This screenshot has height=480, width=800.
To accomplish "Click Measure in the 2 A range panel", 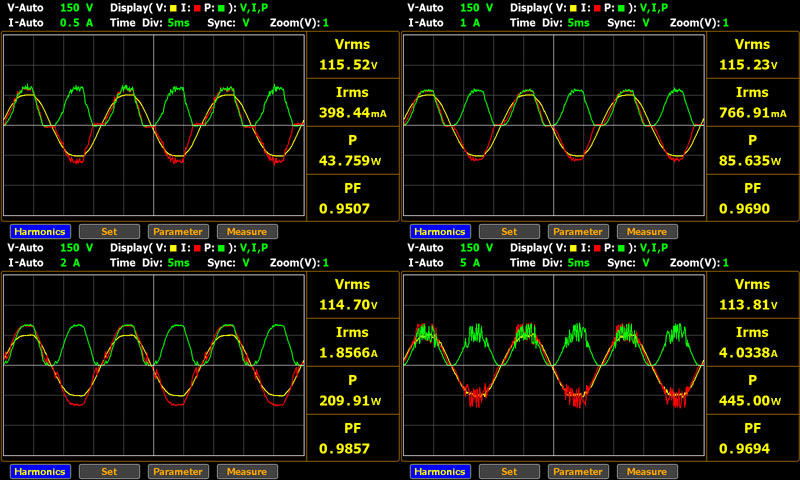I will click(x=247, y=471).
